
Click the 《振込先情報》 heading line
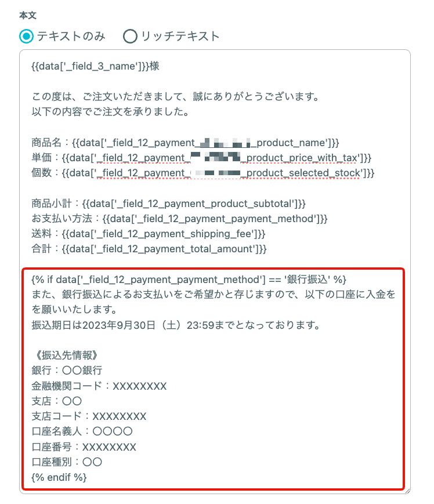click(64, 355)
